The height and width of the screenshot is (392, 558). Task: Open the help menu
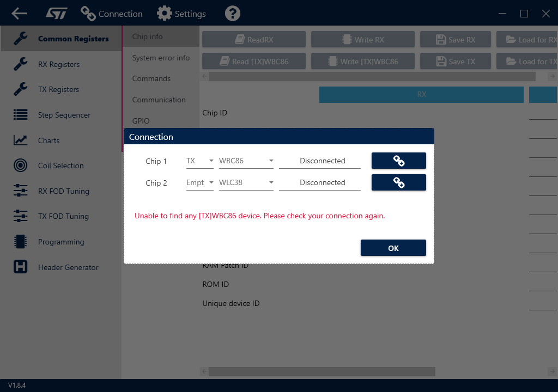pyautogui.click(x=232, y=13)
